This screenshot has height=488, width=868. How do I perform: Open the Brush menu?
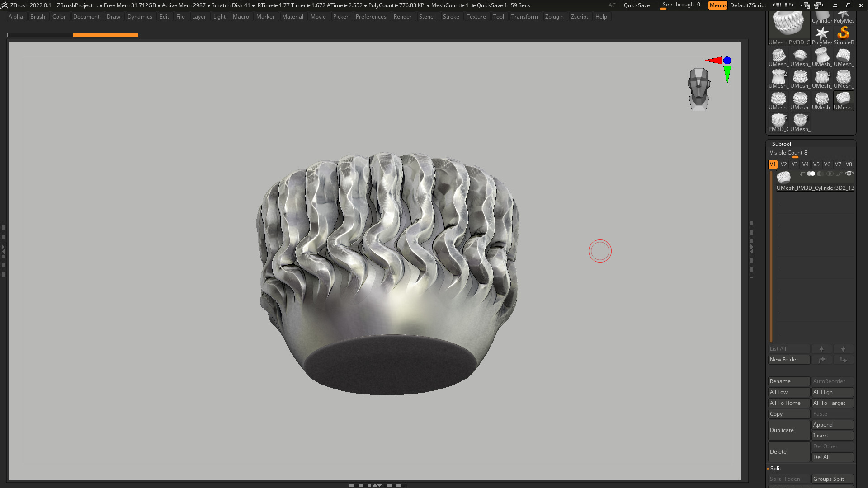coord(38,17)
